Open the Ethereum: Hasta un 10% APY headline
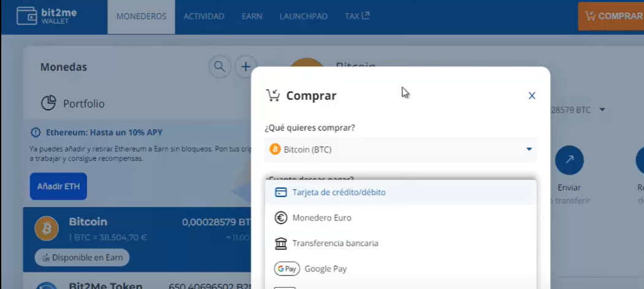Screen dimensions: 644x289 (x=104, y=132)
